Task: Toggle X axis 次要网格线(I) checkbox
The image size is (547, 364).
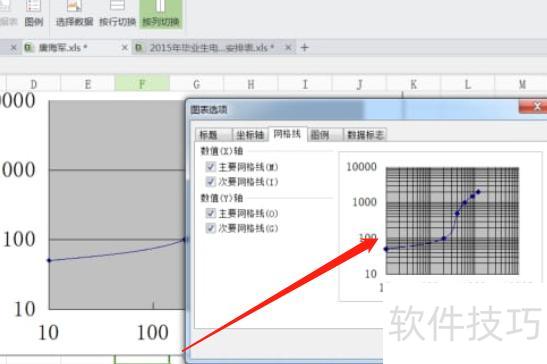Action: [x=211, y=181]
